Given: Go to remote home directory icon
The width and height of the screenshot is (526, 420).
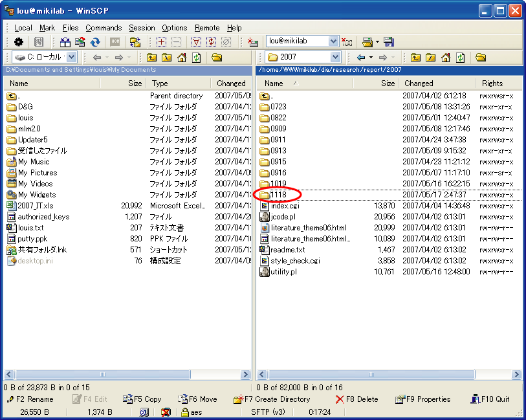Looking at the screenshot, I should (x=446, y=58).
